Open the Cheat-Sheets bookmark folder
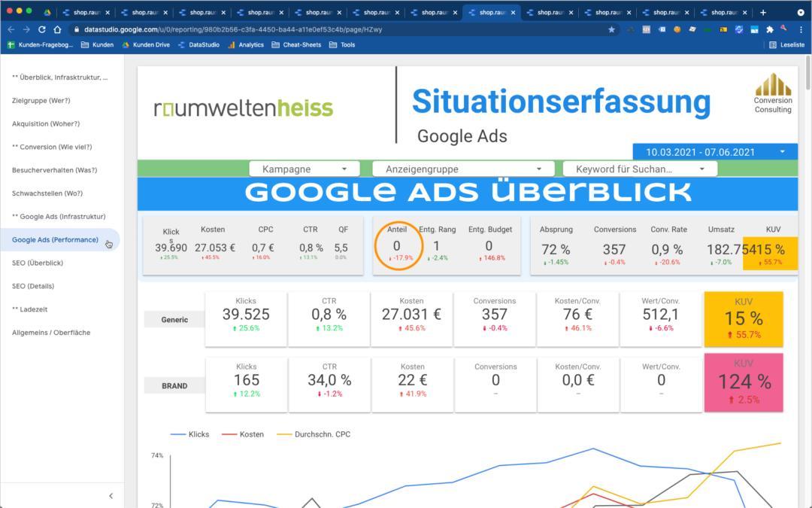 coord(296,45)
